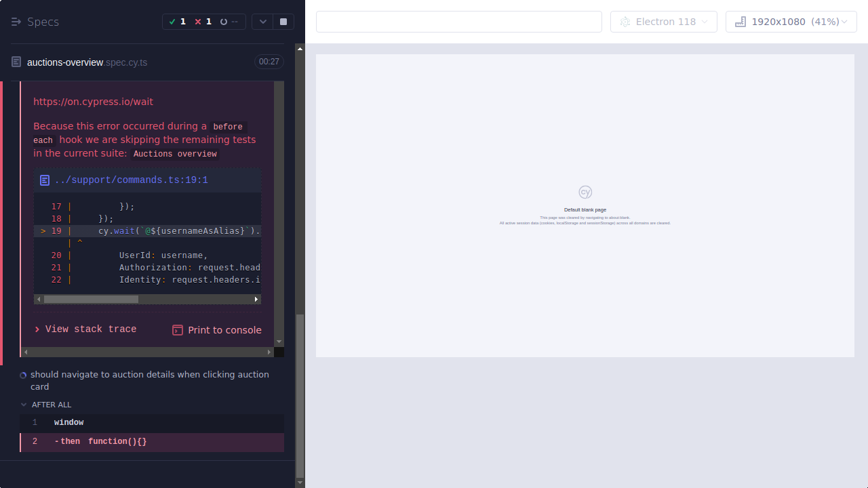Viewport: 868px width, 488px height.
Task: Click the Print to console icon
Action: [178, 329]
